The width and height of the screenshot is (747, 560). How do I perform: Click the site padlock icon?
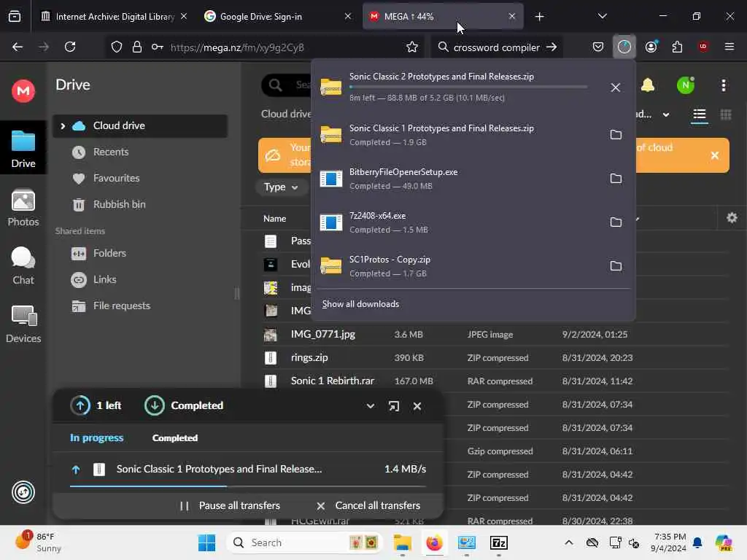point(137,47)
